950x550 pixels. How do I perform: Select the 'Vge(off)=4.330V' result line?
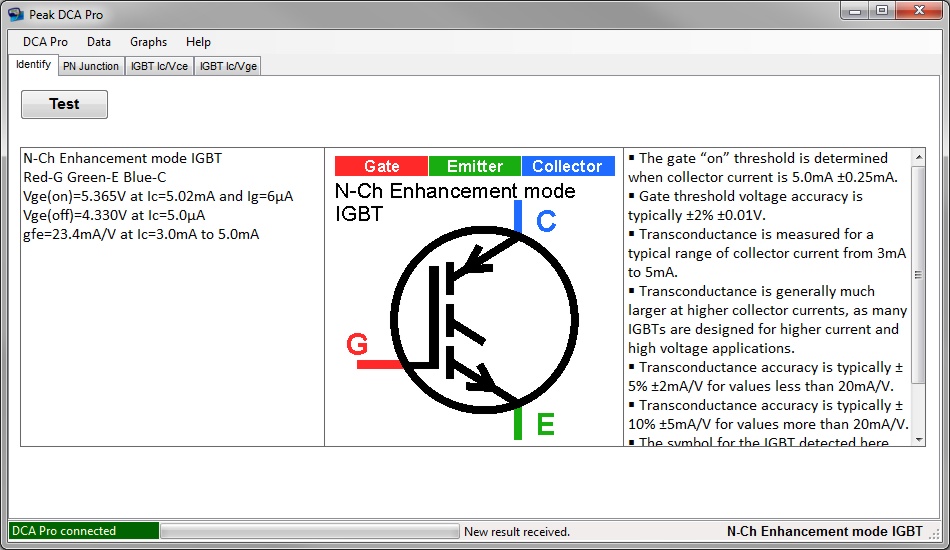tap(114, 215)
